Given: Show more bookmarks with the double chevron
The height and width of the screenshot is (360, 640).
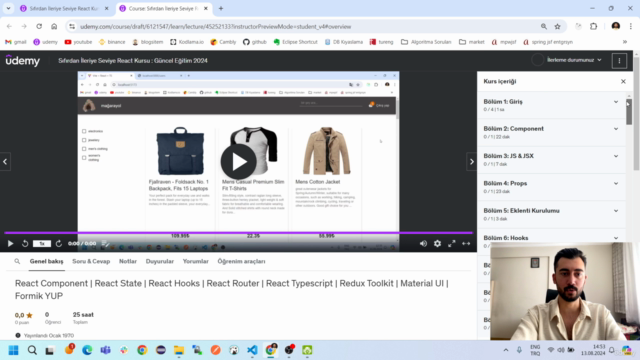Looking at the screenshot, I should (624, 42).
